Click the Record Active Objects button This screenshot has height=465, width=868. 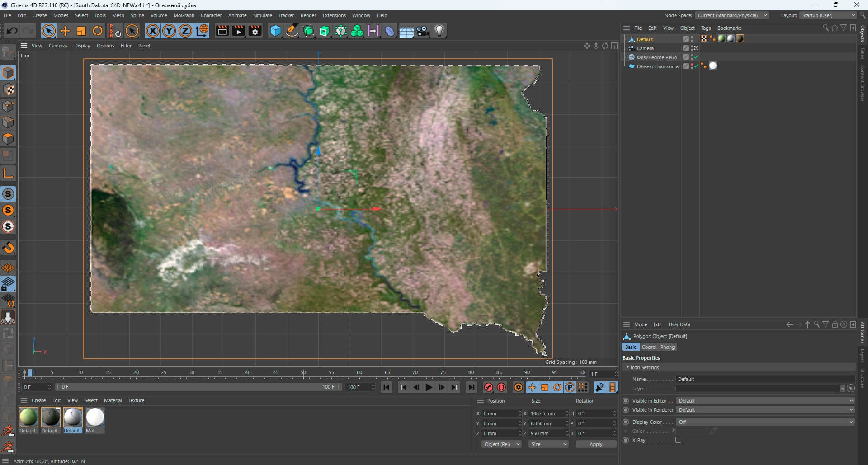point(488,387)
